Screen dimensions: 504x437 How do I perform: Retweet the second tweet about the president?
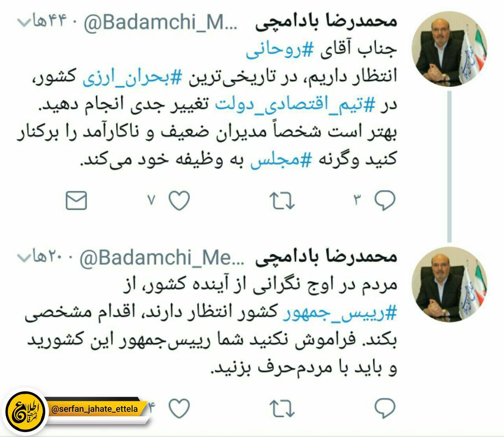click(282, 408)
